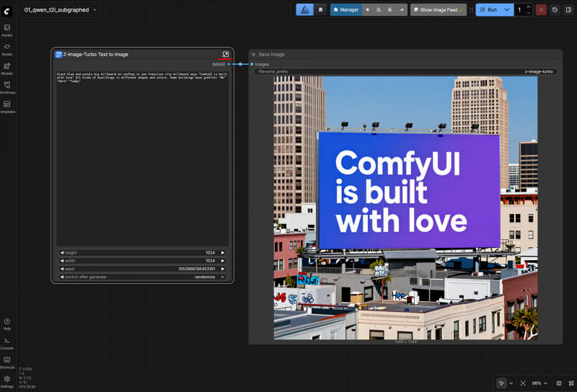Open control after generate randomize dropdown
Viewport: 577px width, 392px height.
pos(142,277)
